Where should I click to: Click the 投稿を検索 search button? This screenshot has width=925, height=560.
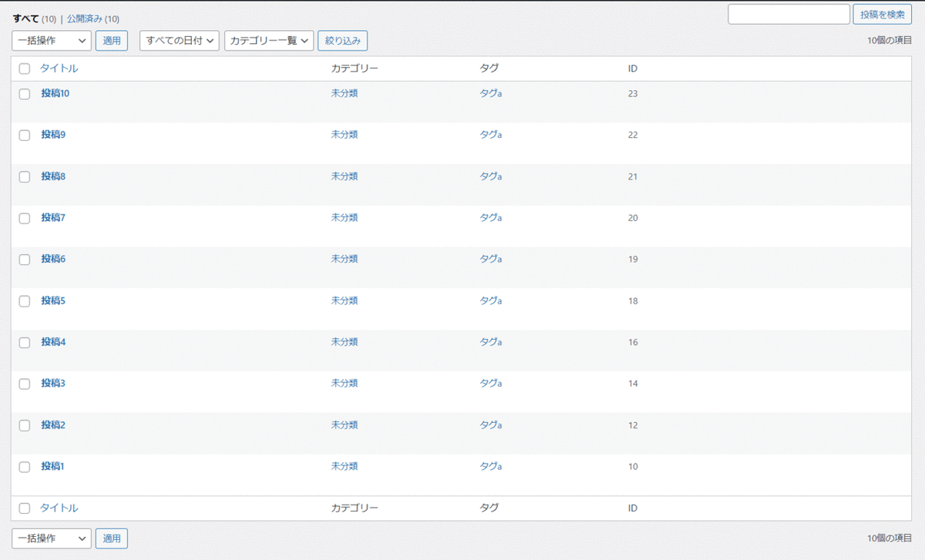882,14
